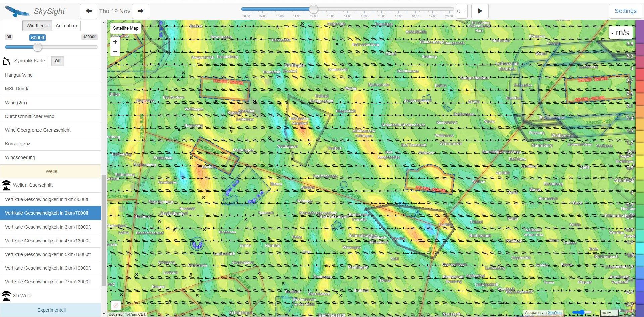
Task: Select Vertikale Geschwindigkeit in 3km/10000ft layer
Action: [48, 227]
